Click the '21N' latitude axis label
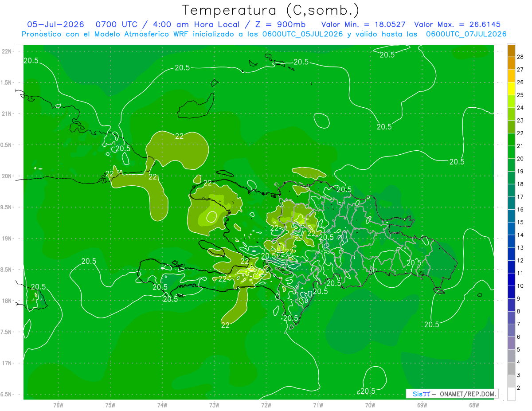Viewport: 532px width, 411px height. 7,114
